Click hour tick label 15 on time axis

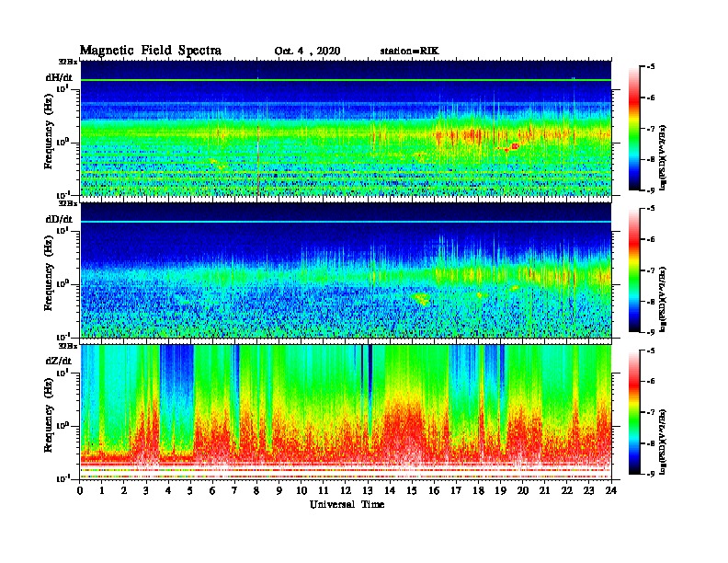(412, 490)
